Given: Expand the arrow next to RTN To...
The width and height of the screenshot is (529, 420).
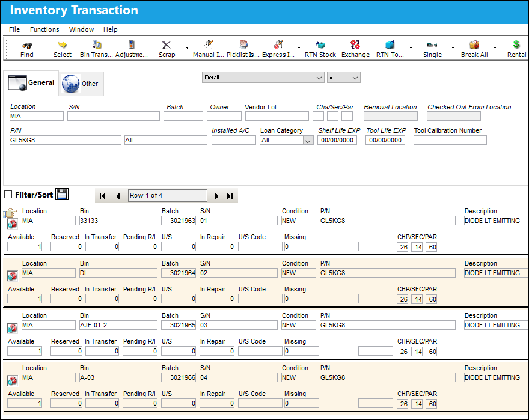Looking at the screenshot, I should [411, 47].
